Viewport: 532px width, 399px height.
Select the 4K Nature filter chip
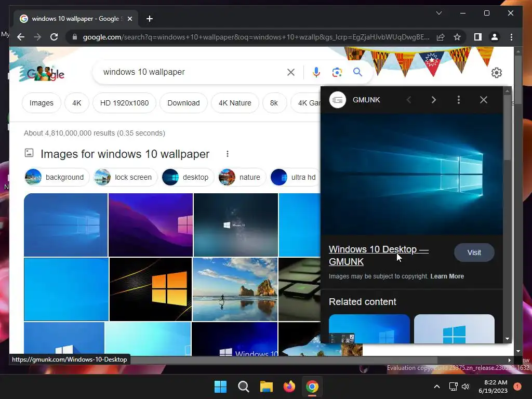(235, 103)
